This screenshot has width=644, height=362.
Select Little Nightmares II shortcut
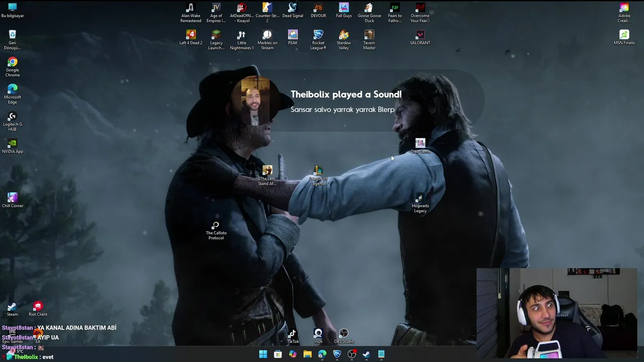pos(242,40)
